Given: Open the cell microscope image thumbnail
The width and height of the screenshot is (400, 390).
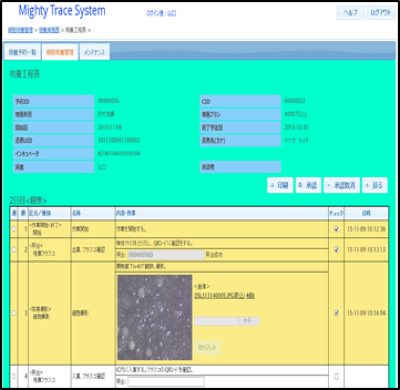Looking at the screenshot, I should click(155, 317).
